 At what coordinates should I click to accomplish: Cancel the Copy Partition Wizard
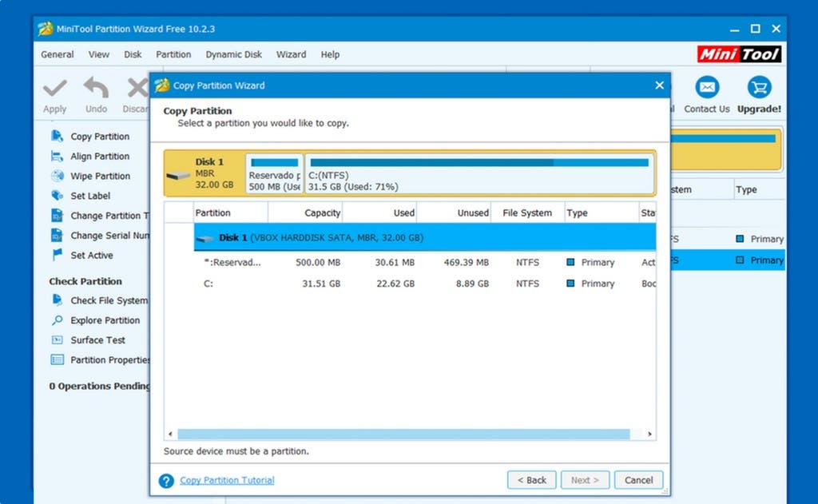click(638, 480)
